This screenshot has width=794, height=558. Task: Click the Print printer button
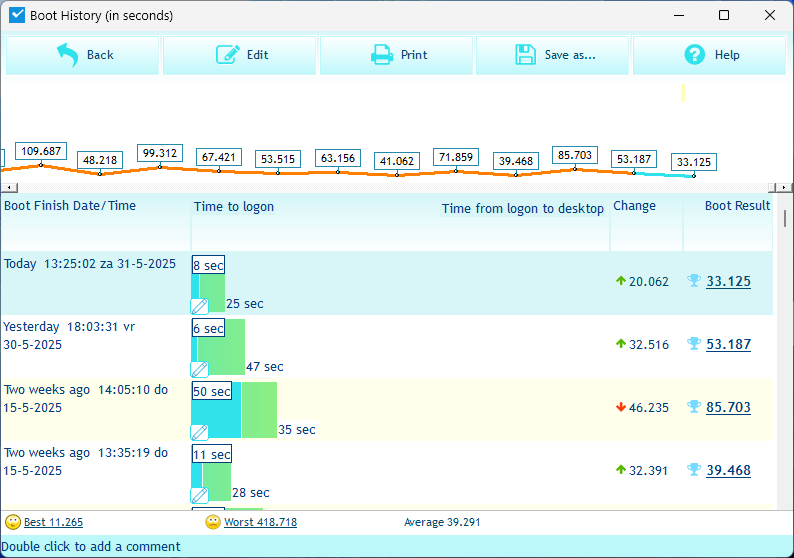coord(397,55)
